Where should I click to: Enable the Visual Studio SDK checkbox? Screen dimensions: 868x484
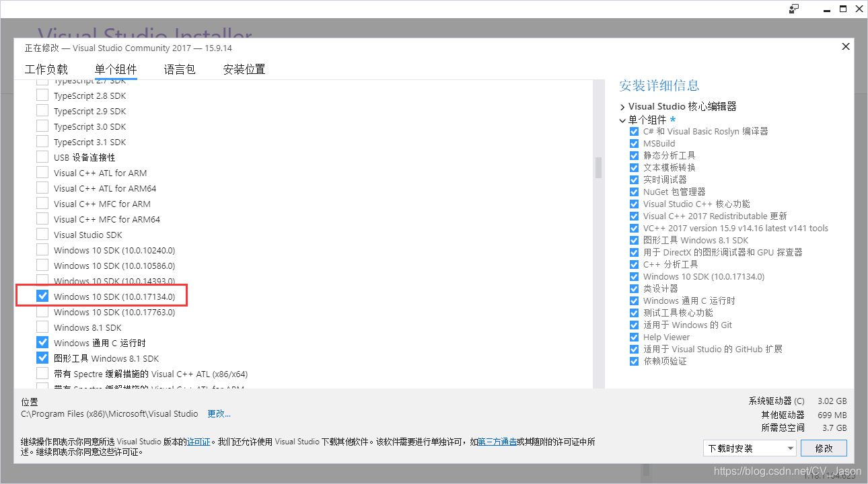click(42, 235)
